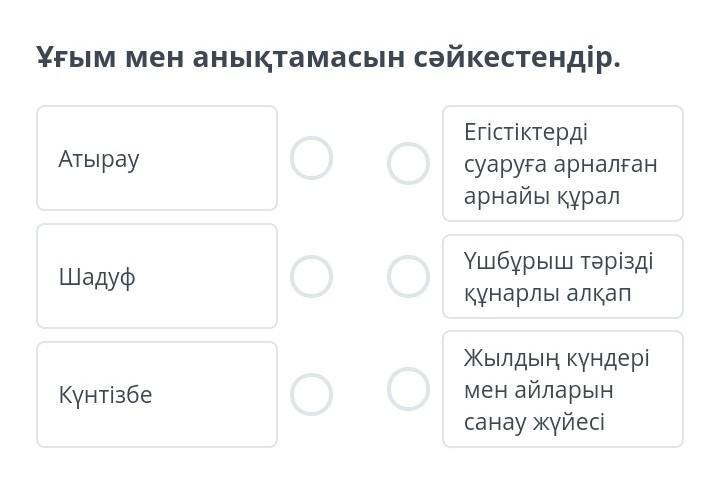Click the Атырау term card
Image resolution: width=720 pixels, height=480 pixels.
[x=157, y=158]
